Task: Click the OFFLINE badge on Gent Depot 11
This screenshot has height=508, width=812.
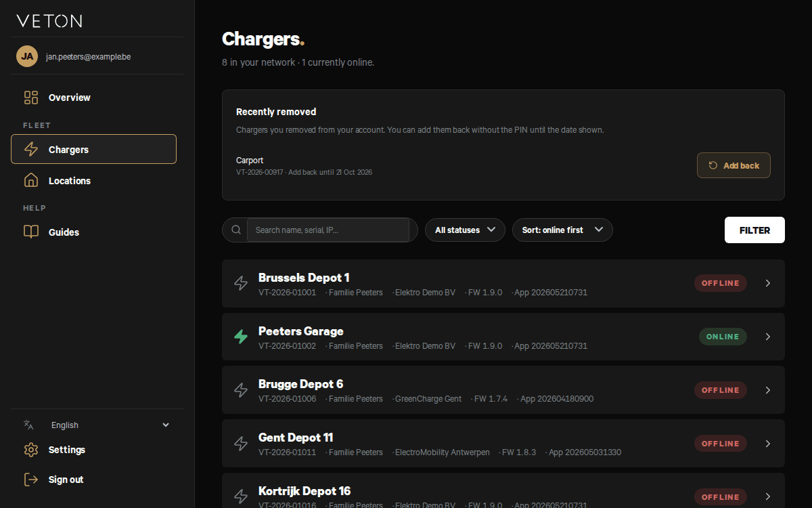Action: pos(721,444)
